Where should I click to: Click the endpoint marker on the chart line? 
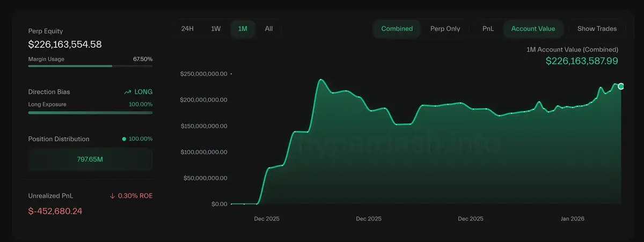point(621,86)
